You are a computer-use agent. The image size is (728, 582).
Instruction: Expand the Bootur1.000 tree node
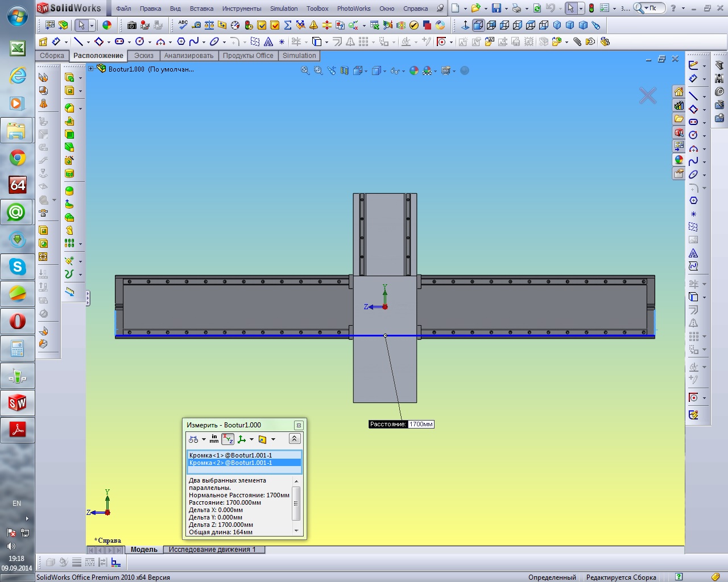(x=90, y=69)
